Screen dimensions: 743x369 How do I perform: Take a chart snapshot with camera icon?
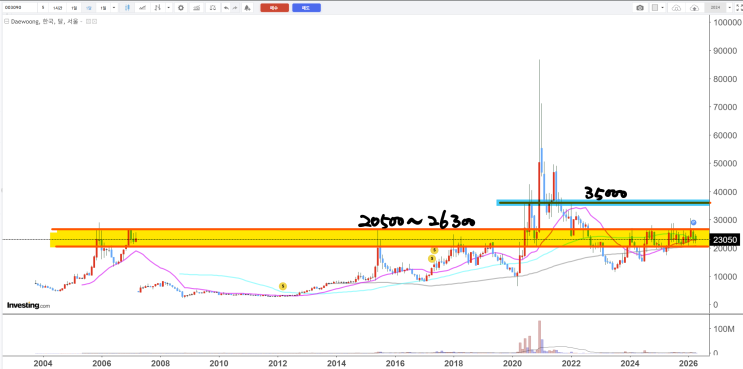coord(640,8)
